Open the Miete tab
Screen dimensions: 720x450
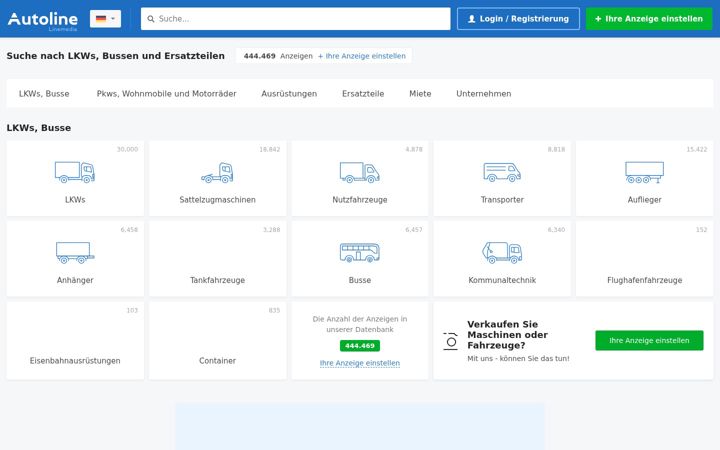coord(420,94)
